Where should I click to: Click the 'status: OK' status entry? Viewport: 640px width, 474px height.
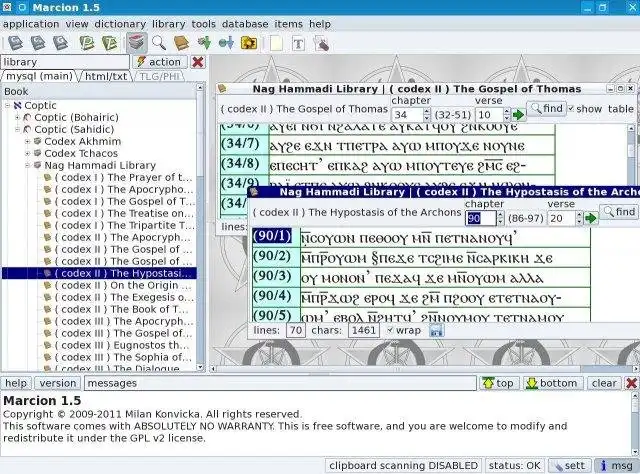[514, 466]
